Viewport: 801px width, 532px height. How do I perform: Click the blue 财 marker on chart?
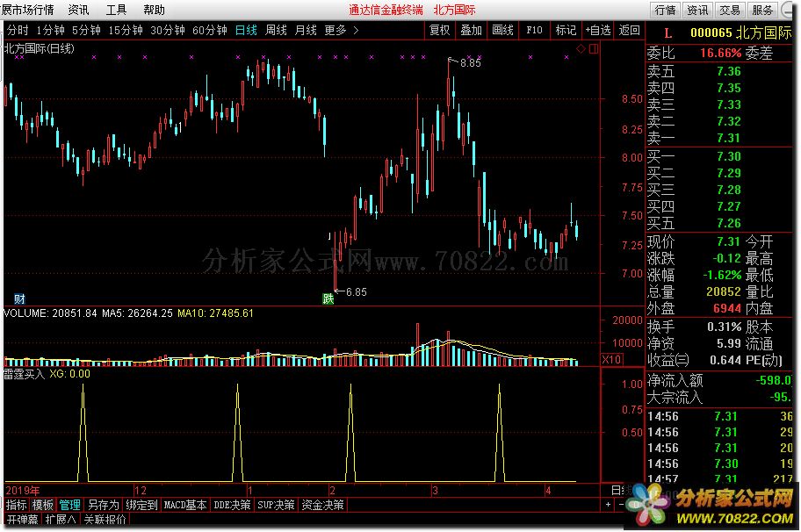tap(19, 298)
